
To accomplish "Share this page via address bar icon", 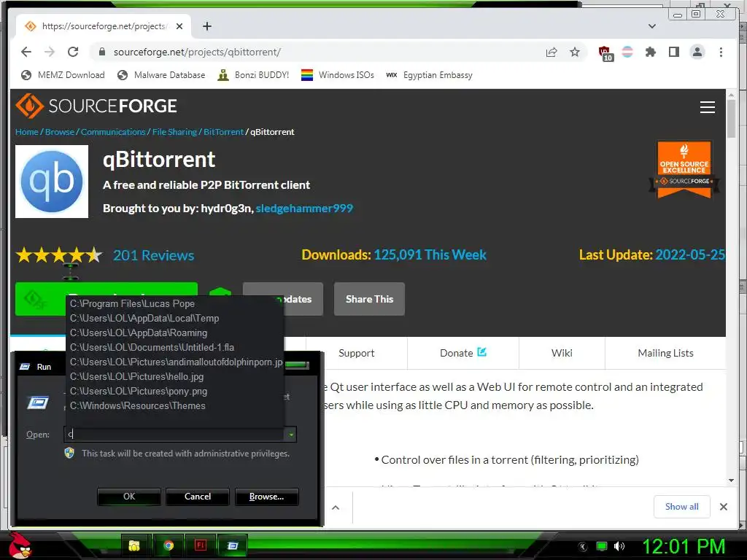I will coord(551,52).
